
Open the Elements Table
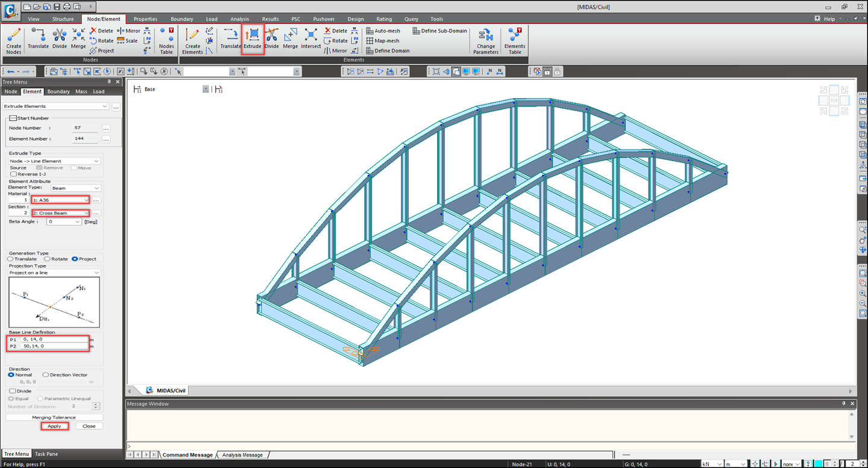click(515, 40)
